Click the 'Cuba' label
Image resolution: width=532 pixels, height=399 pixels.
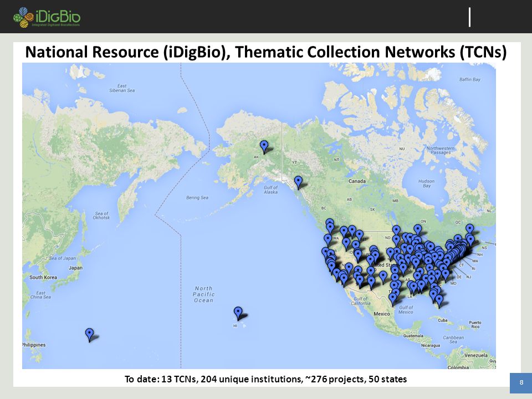442,320
